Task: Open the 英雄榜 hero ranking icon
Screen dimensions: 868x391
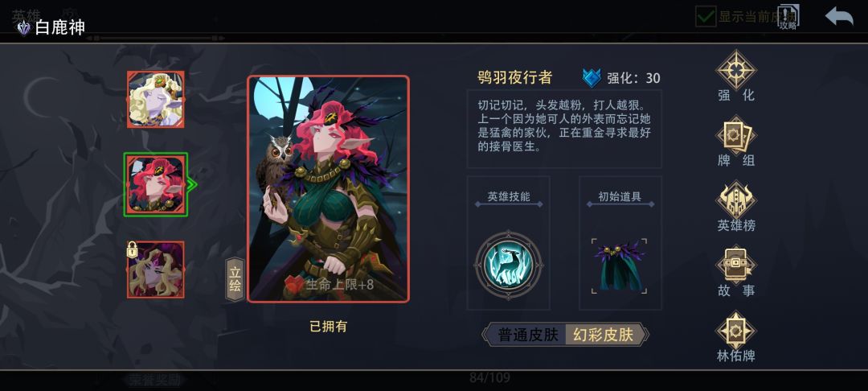Action: 735,200
